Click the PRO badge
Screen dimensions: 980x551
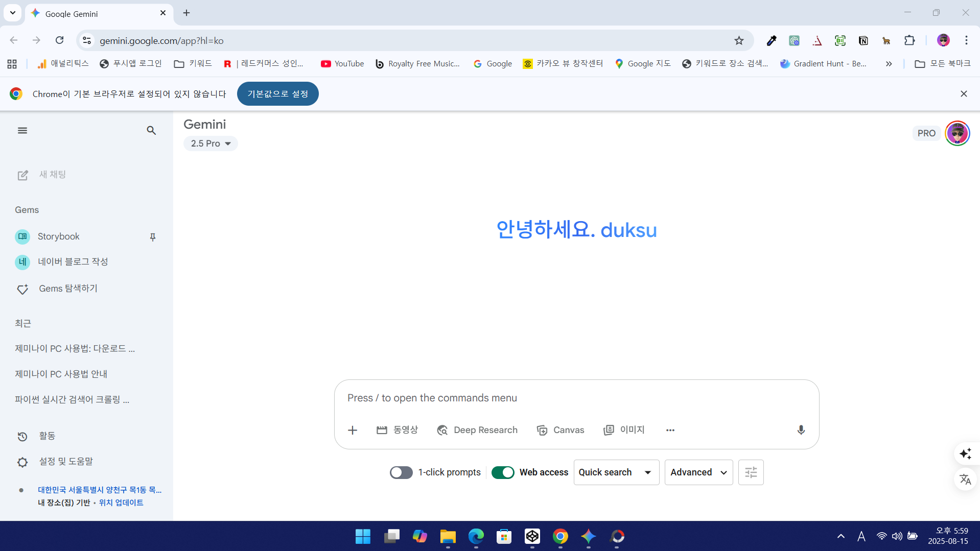(x=926, y=133)
